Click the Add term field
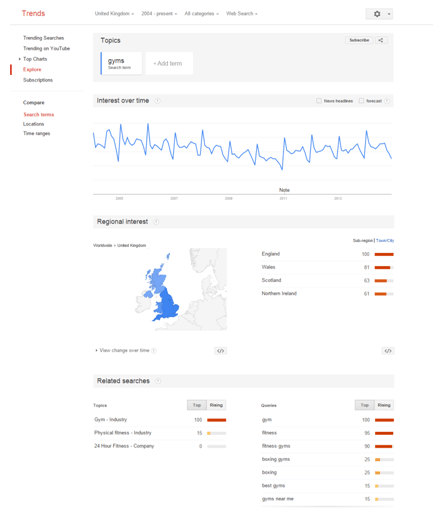433x513 pixels. (x=169, y=63)
